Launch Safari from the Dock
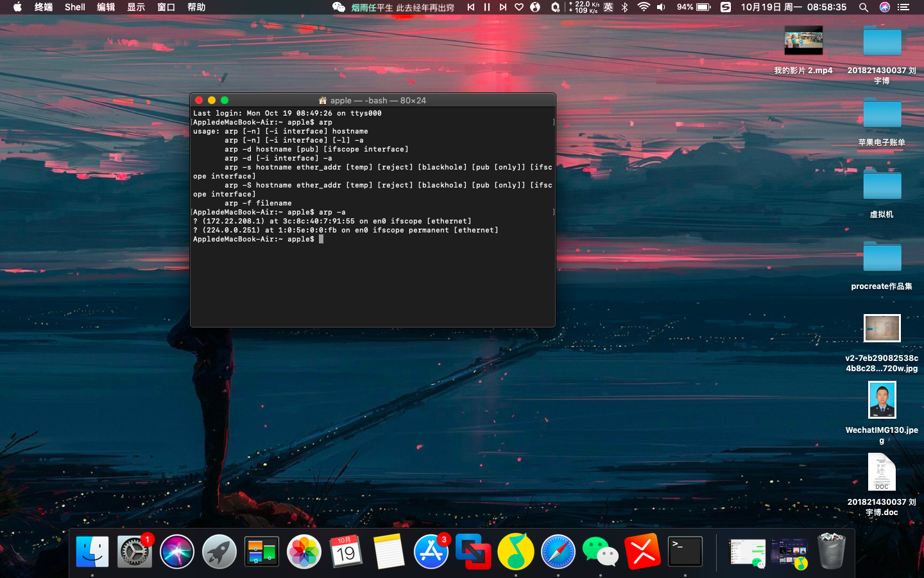This screenshot has width=924, height=578. pyautogui.click(x=558, y=552)
